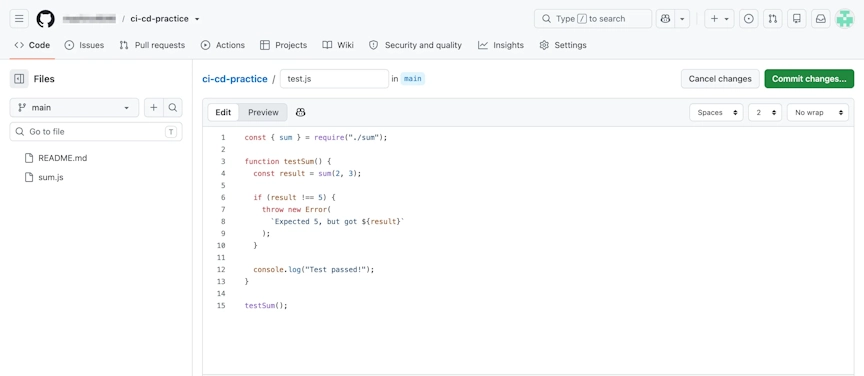Click the Wiki tab book icon
The width and height of the screenshot is (864, 376).
point(327,45)
